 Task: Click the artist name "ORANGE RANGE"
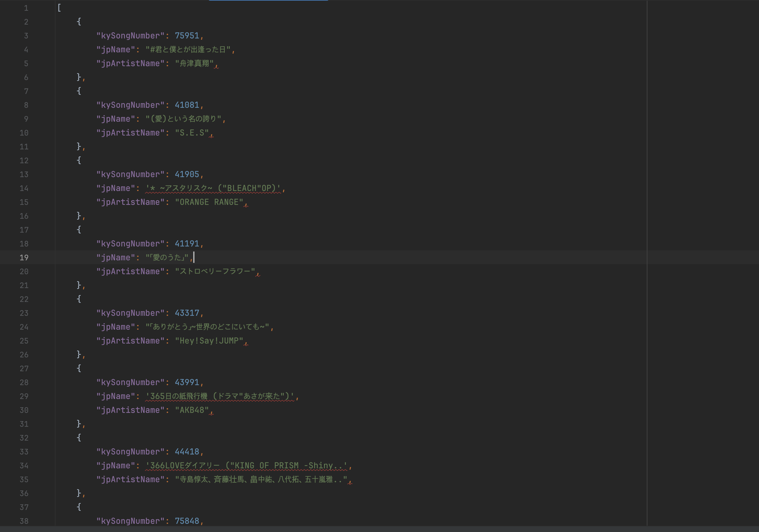coord(209,202)
